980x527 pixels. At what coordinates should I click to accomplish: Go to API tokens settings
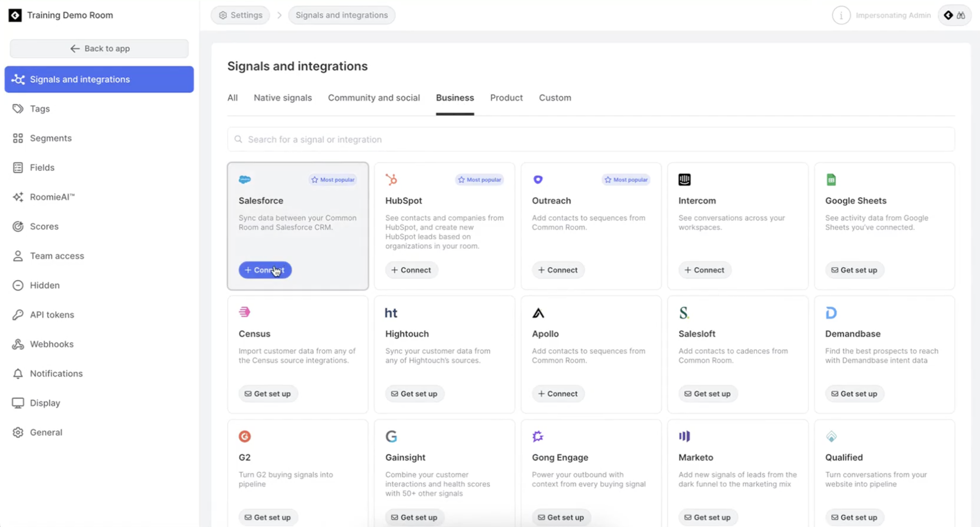[52, 315]
